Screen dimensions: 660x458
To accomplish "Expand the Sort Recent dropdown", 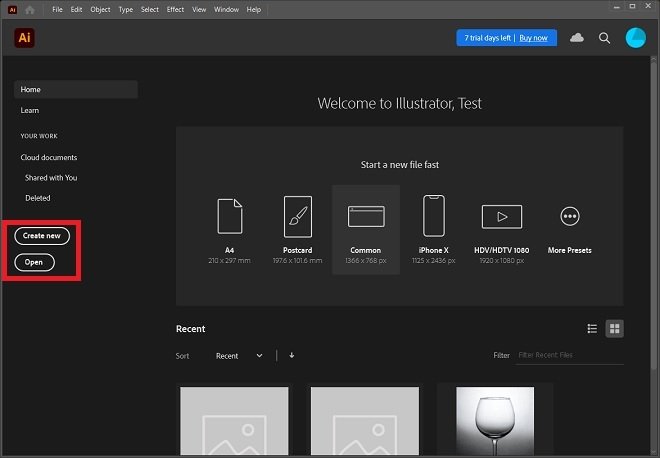I will coord(239,356).
